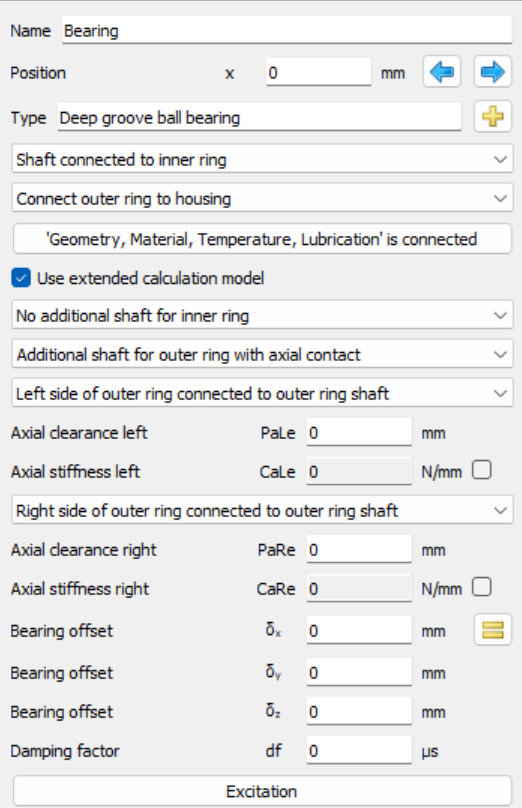The width and height of the screenshot is (522, 808).
Task: Expand the Right side of outer ring dropdown
Action: 262,511
